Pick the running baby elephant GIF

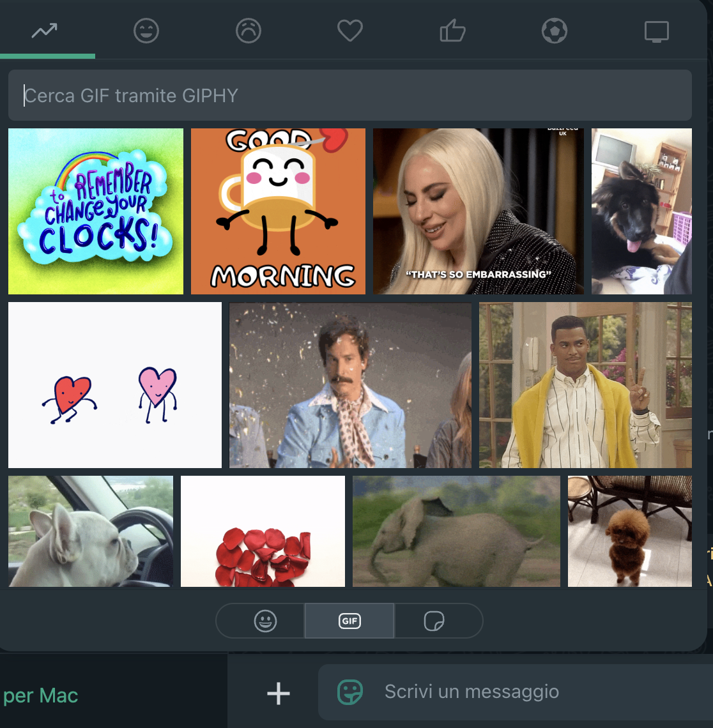(456, 531)
